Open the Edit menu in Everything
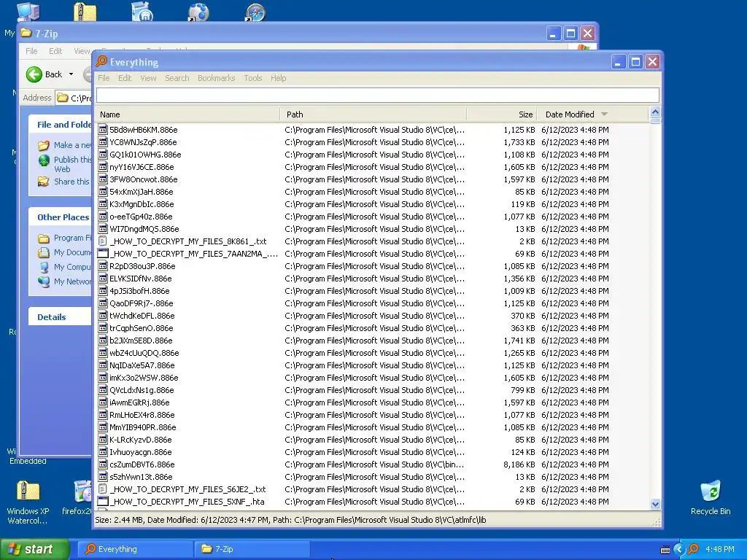 (125, 78)
